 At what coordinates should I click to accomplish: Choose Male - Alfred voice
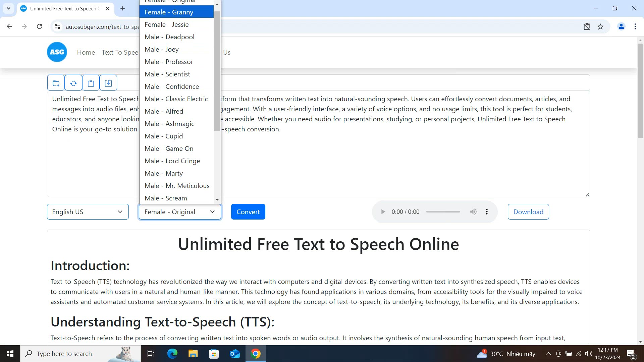pyautogui.click(x=176, y=111)
